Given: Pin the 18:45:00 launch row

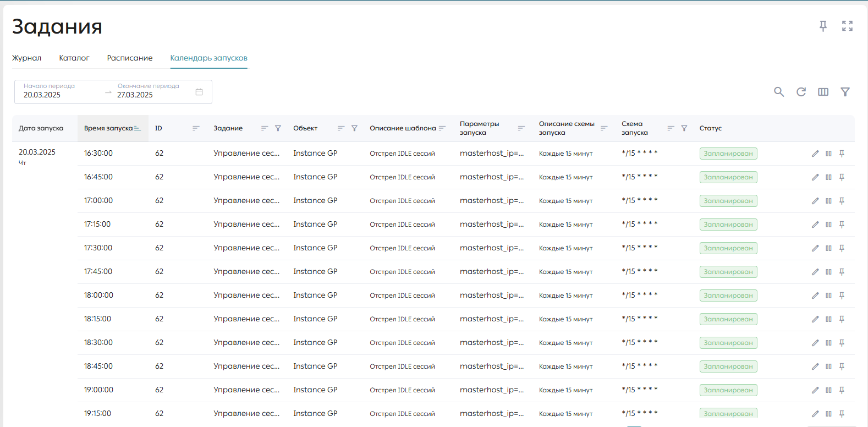Looking at the screenshot, I should [x=842, y=366].
